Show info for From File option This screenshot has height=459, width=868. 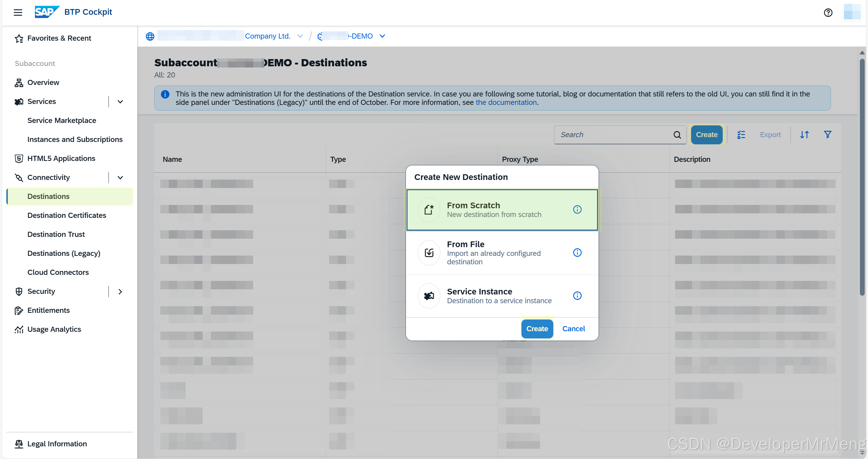point(577,253)
